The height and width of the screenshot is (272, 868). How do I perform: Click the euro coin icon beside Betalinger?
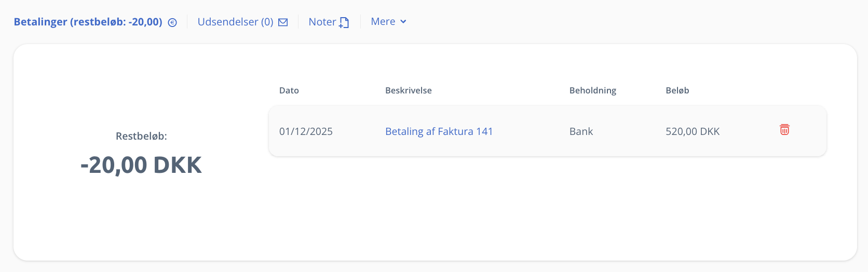click(172, 22)
